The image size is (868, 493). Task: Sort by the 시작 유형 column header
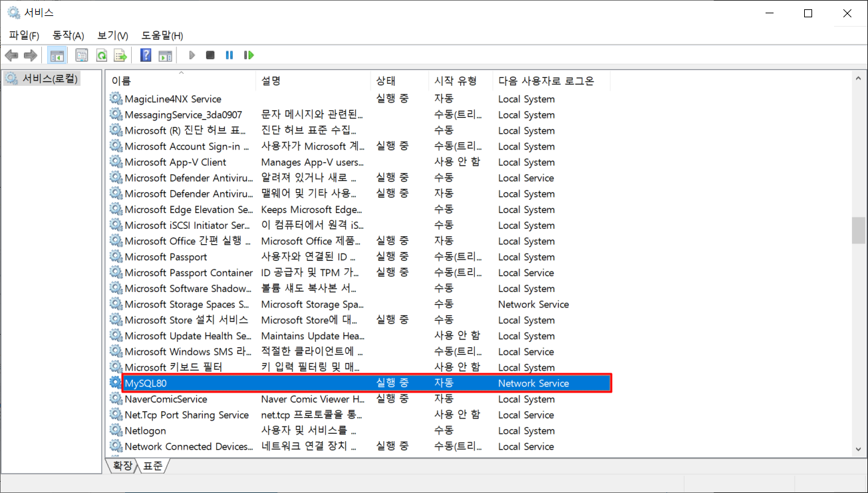pyautogui.click(x=455, y=81)
